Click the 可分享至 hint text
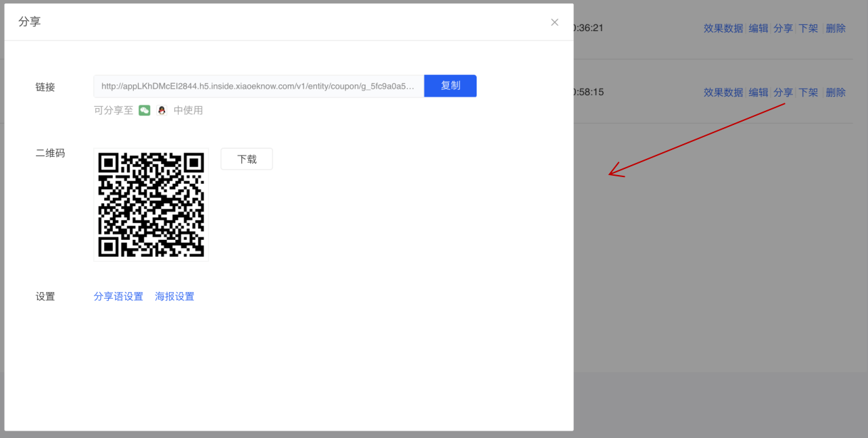 [114, 110]
